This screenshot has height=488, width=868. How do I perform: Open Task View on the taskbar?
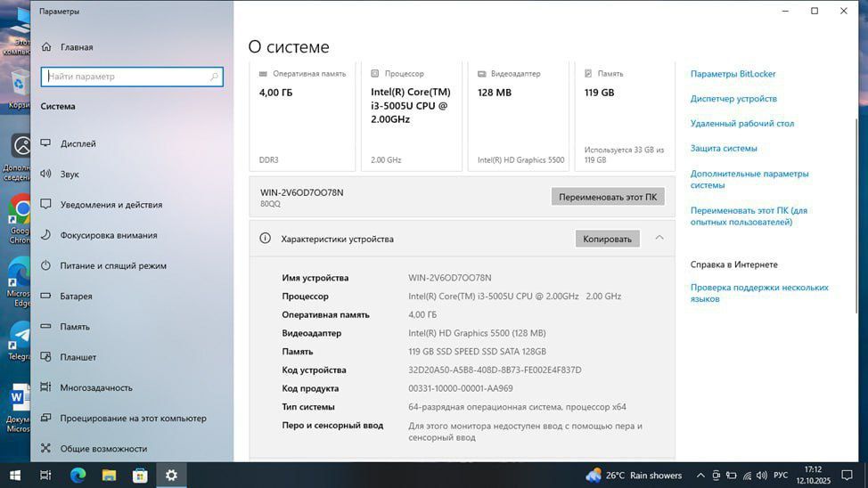[46, 476]
